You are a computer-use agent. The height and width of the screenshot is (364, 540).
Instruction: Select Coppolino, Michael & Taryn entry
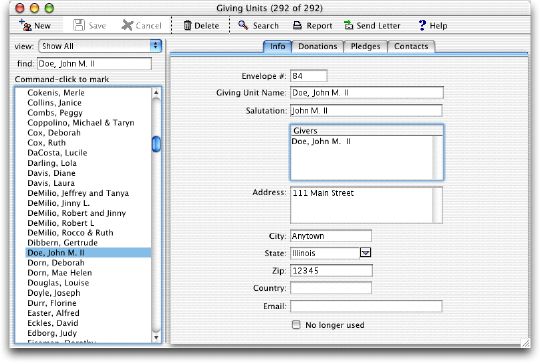[81, 123]
